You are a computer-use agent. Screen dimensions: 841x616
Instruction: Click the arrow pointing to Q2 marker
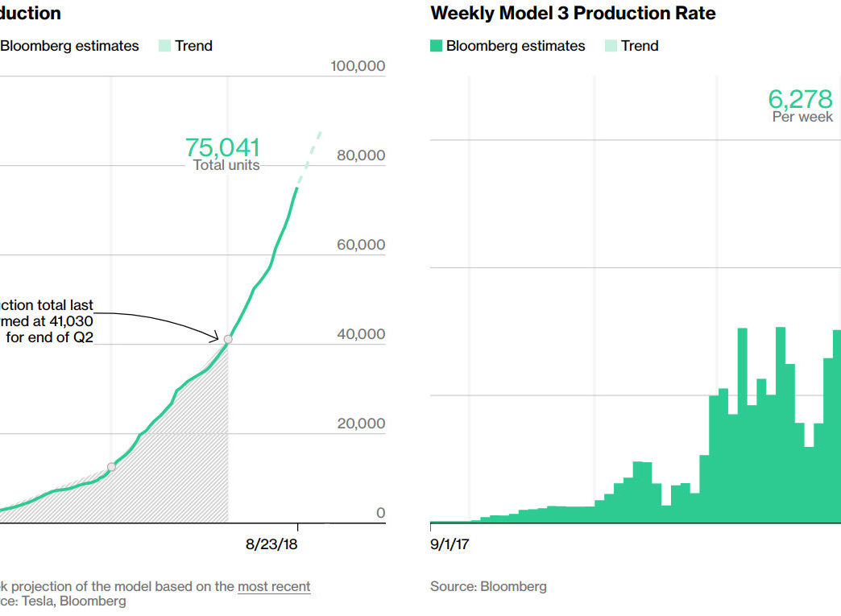pyautogui.click(x=157, y=325)
